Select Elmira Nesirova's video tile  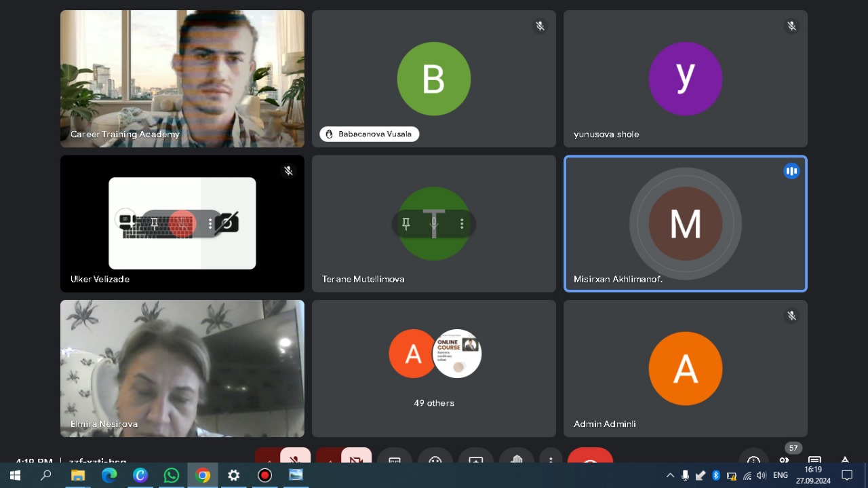coord(182,369)
